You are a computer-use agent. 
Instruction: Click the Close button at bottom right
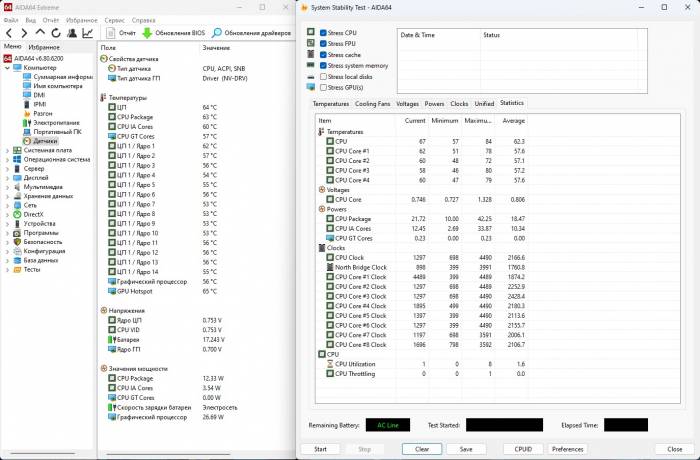pyautogui.click(x=674, y=449)
